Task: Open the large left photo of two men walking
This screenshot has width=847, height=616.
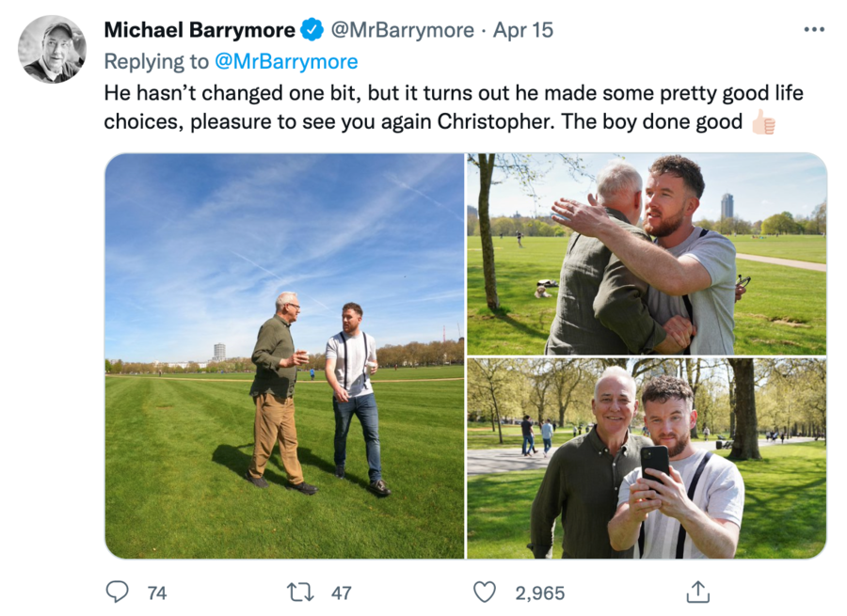Action: [x=284, y=355]
